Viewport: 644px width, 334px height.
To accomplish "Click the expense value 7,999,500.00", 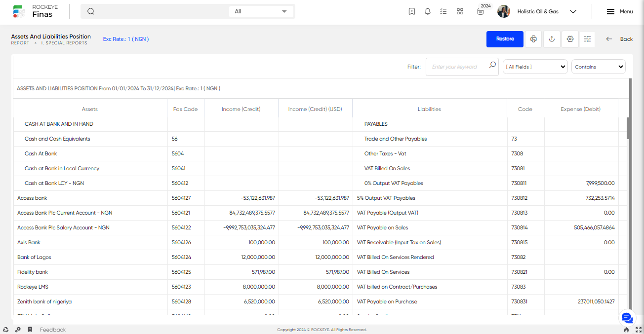I will point(601,184).
